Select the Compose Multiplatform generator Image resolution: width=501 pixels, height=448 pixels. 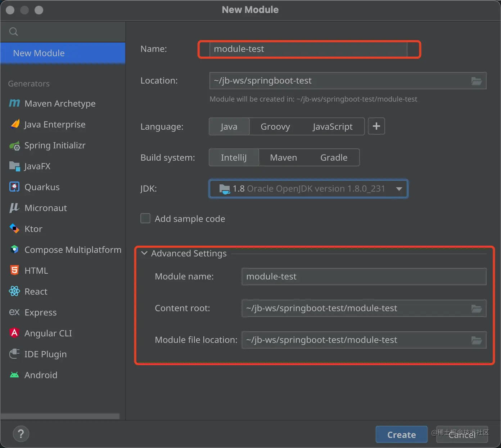pos(63,250)
